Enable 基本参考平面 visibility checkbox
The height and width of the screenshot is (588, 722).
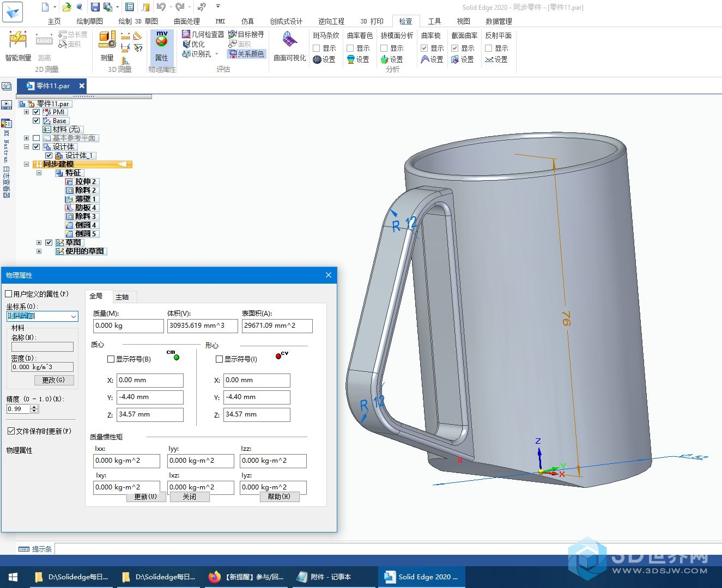tap(37, 138)
